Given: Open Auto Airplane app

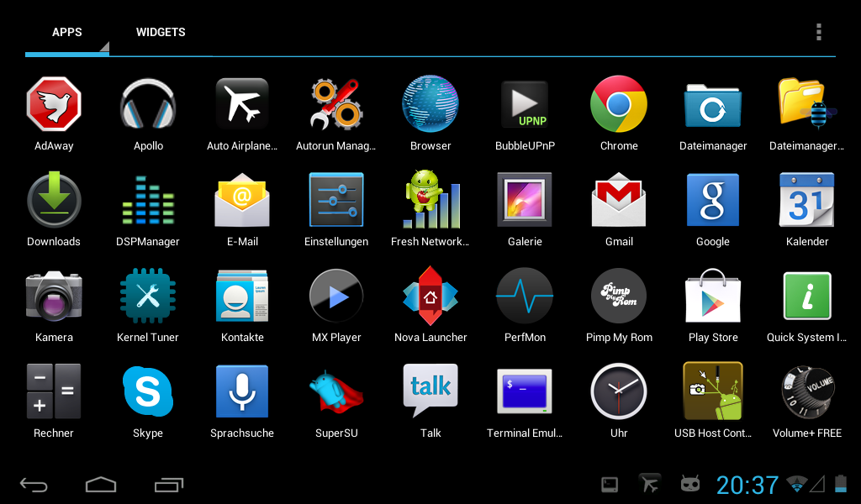Looking at the screenshot, I should click(x=242, y=104).
